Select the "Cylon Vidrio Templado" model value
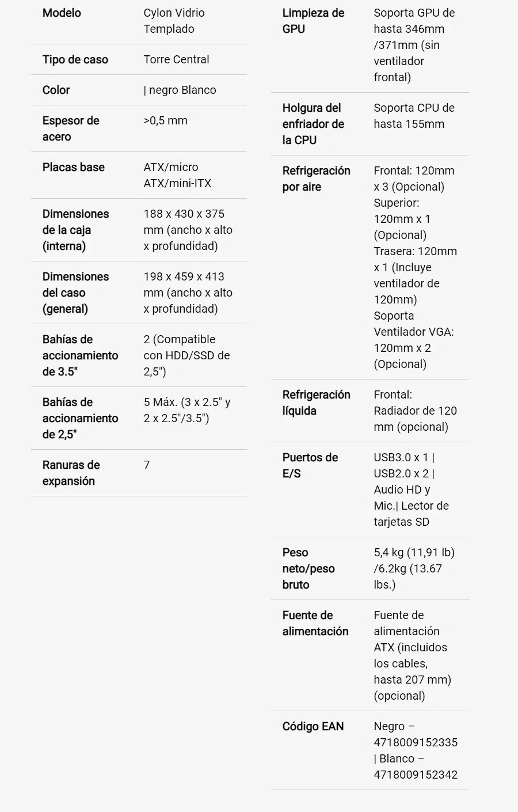518x812 pixels. 174,21
